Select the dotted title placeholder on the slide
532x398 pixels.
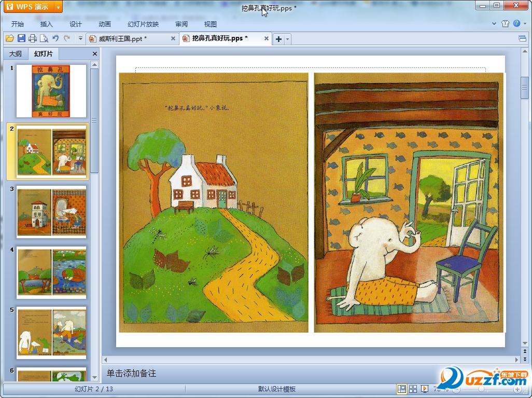pos(311,70)
